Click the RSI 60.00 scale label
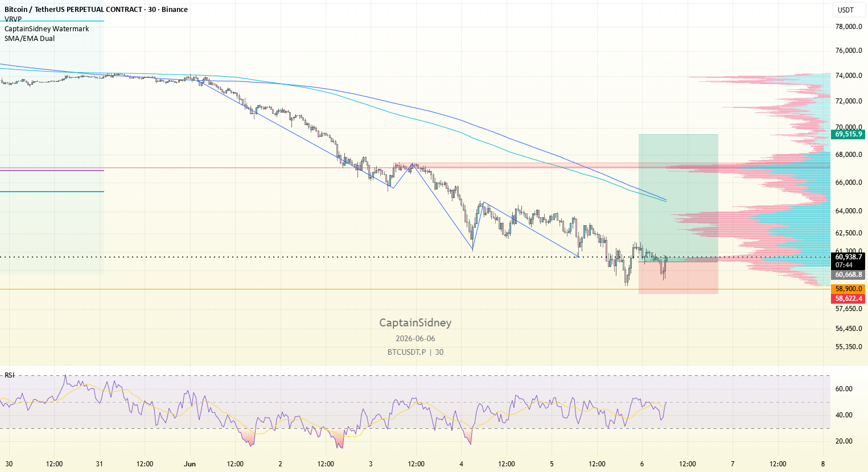This screenshot has width=868, height=472. (x=844, y=389)
